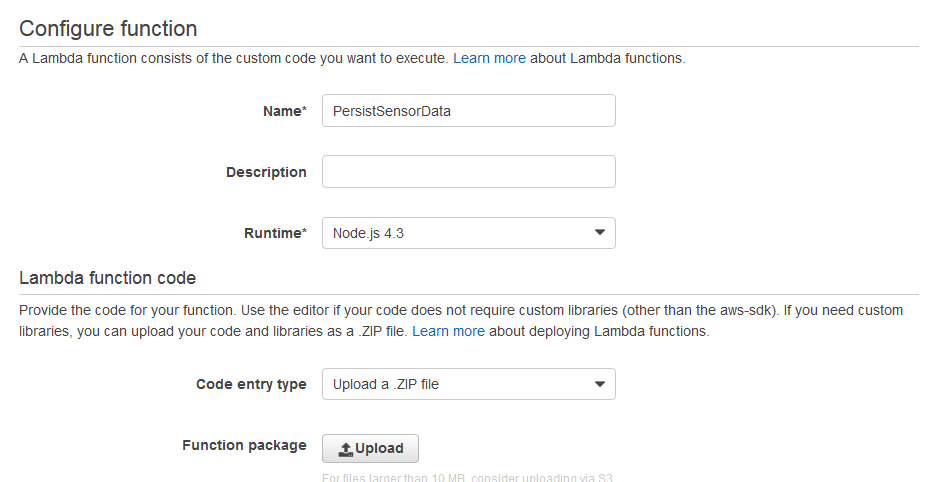Viewport: 944px width, 482px height.
Task: Click the 'A Lambda function consists of' sentence
Action: pyautogui.click(x=234, y=58)
